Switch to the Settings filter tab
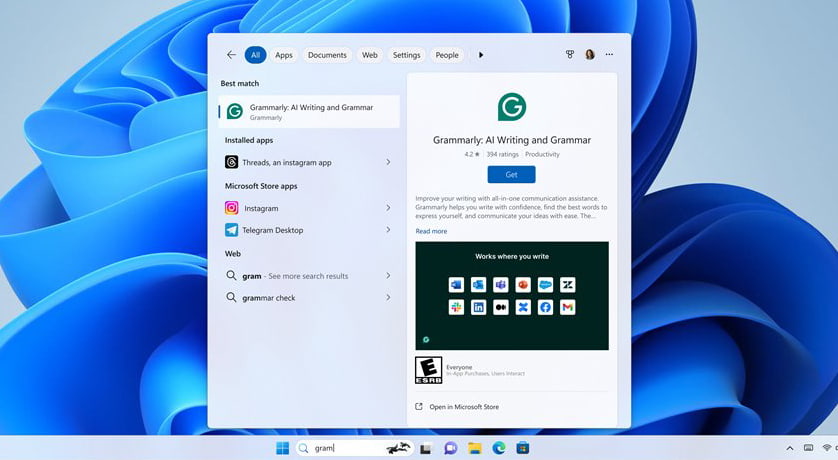The image size is (838, 460). coord(406,55)
